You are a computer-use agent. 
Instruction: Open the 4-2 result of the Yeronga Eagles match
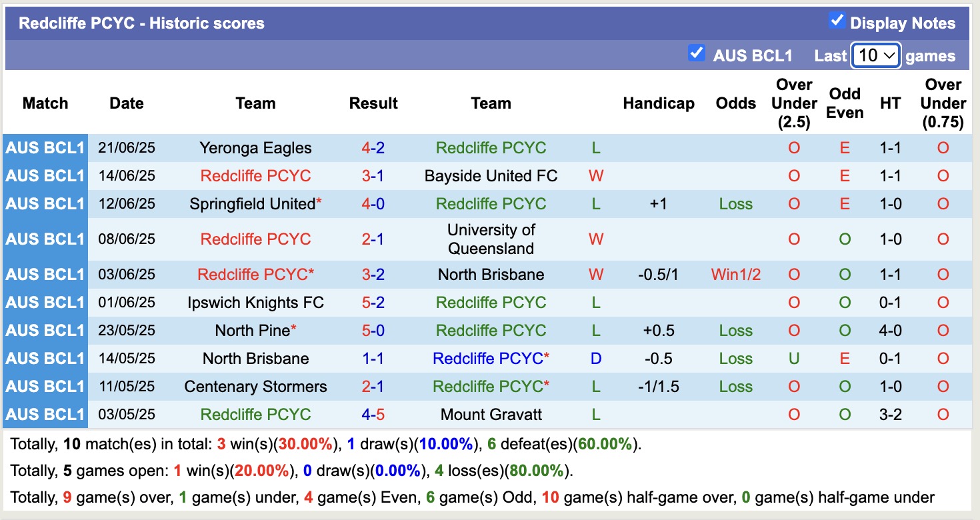coord(373,148)
